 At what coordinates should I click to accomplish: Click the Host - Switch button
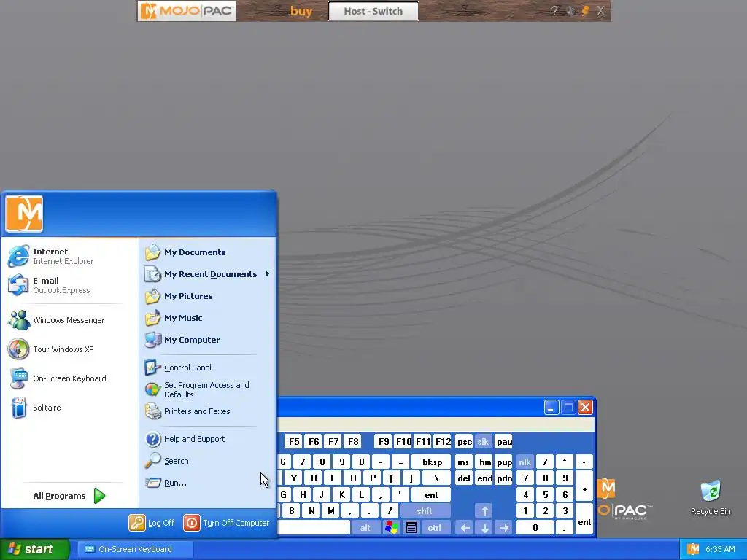coord(373,11)
